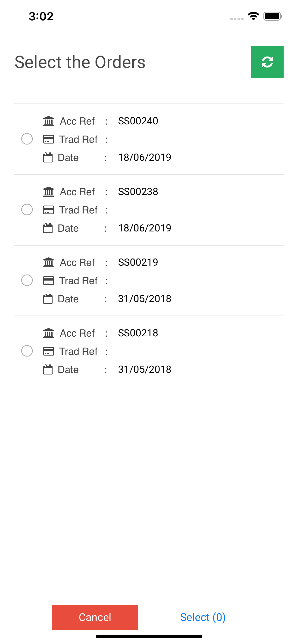Tap the Select (0) link

[203, 617]
